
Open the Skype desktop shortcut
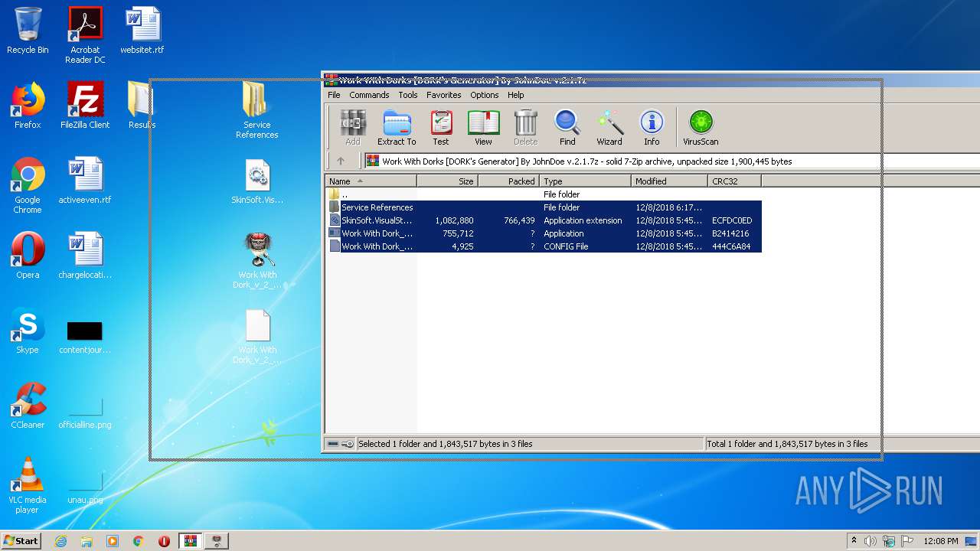28,331
